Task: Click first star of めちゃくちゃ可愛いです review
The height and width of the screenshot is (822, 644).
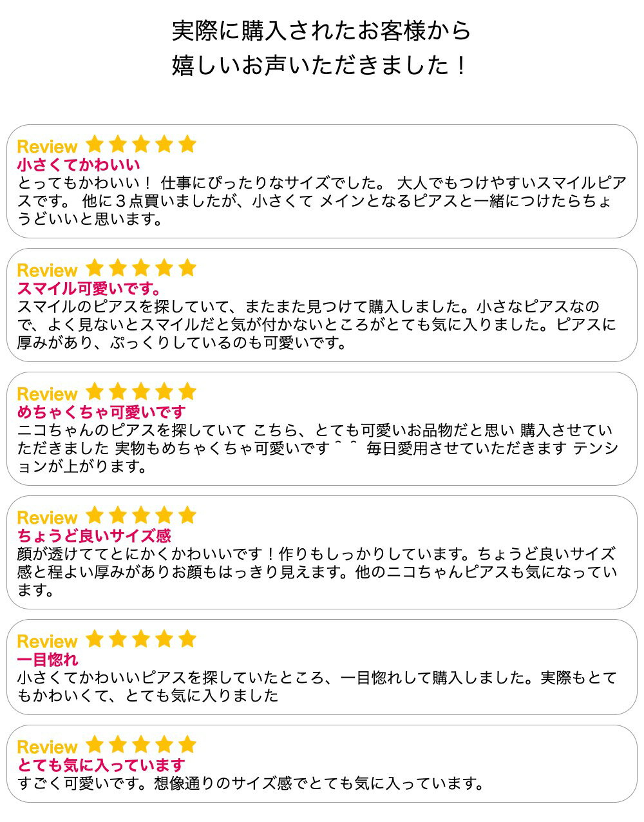Action: [x=95, y=391]
